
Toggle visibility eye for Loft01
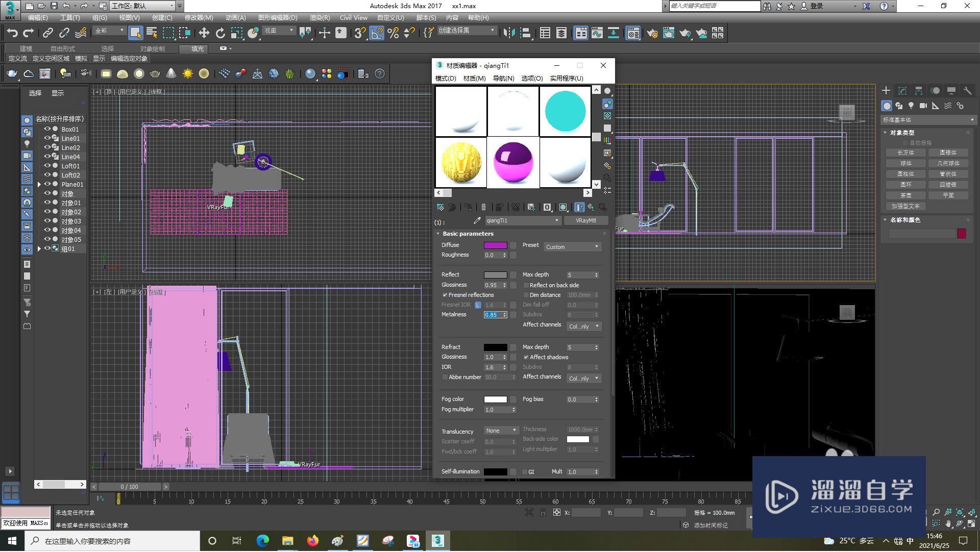pos(47,166)
